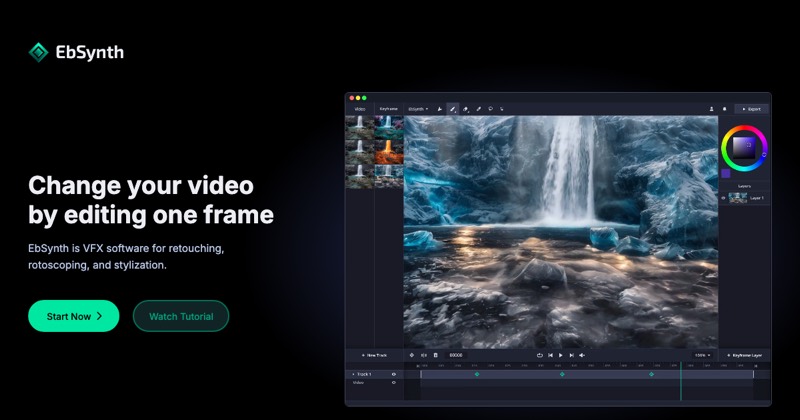The height and width of the screenshot is (420, 800).
Task: Toggle visibility eye for Track 1
Action: click(394, 374)
